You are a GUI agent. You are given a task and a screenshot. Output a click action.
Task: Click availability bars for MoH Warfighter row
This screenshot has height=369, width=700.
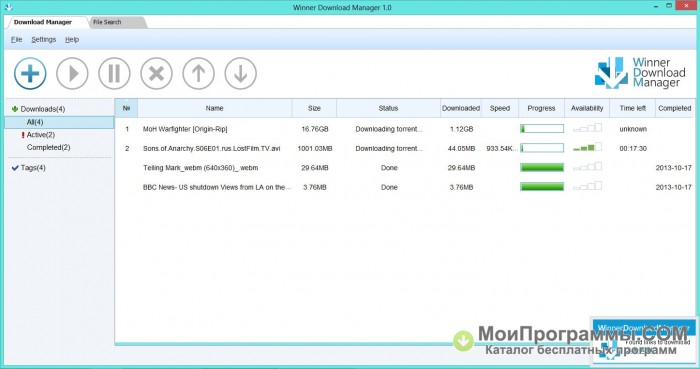click(587, 128)
